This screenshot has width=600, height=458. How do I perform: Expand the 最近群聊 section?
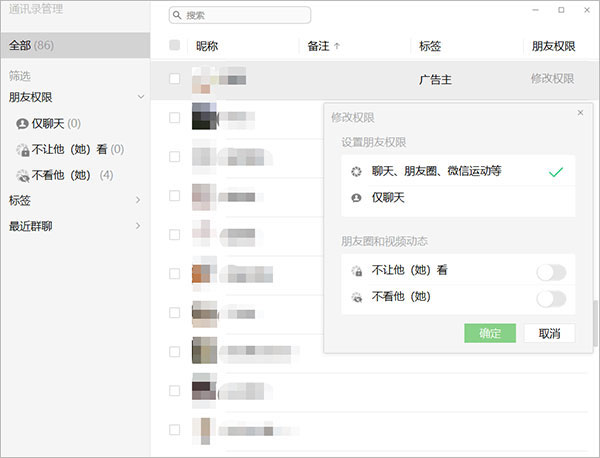tap(139, 226)
